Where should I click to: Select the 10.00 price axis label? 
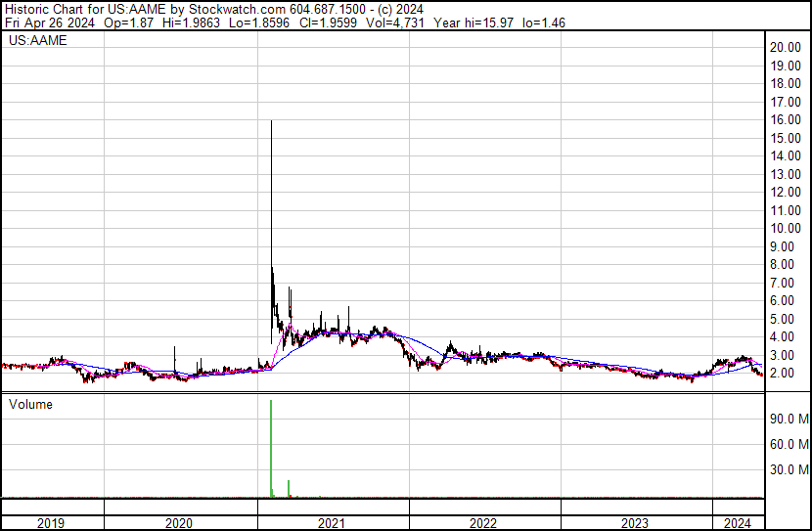click(x=786, y=229)
